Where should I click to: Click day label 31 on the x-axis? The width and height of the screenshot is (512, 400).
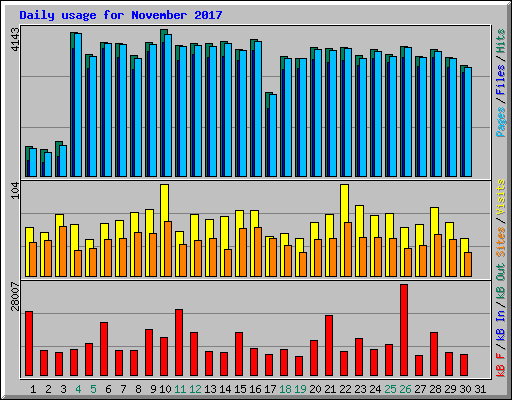pyautogui.click(x=480, y=389)
